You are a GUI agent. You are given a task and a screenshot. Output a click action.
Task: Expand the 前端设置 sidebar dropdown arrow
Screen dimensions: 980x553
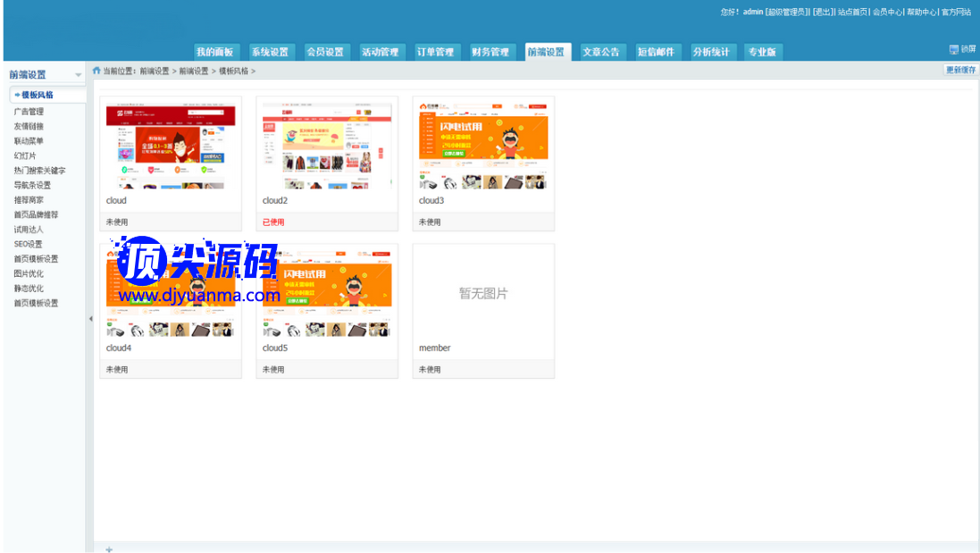[x=79, y=75]
